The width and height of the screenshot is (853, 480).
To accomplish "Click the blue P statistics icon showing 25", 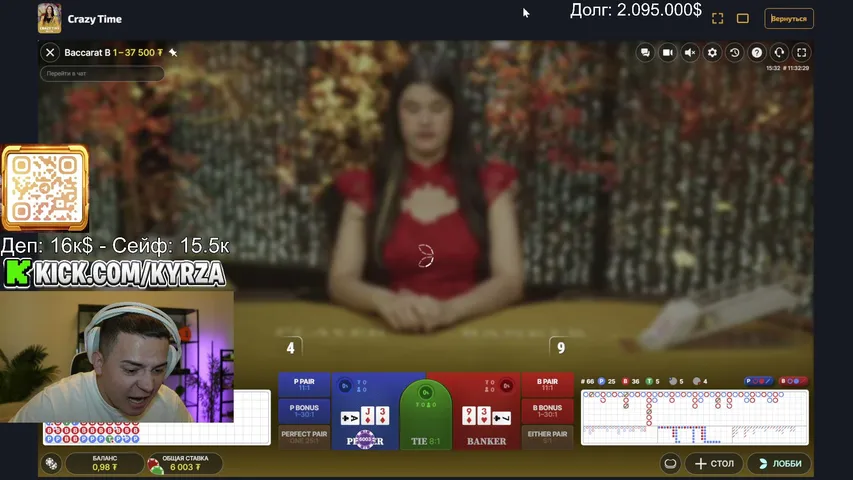I will (602, 381).
